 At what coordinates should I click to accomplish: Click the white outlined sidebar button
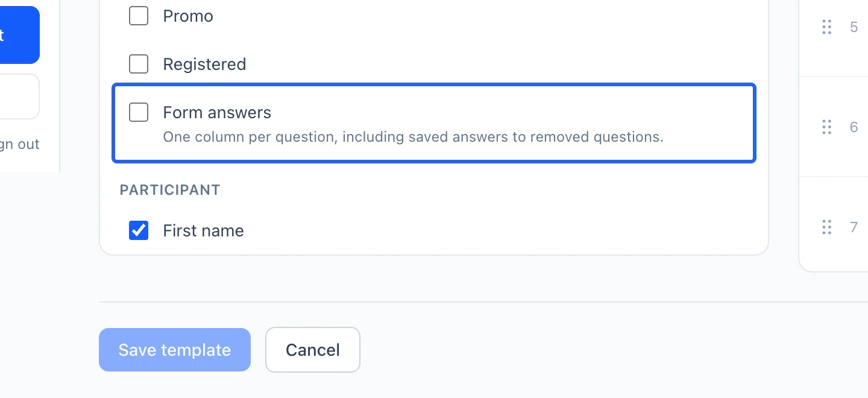point(20,96)
